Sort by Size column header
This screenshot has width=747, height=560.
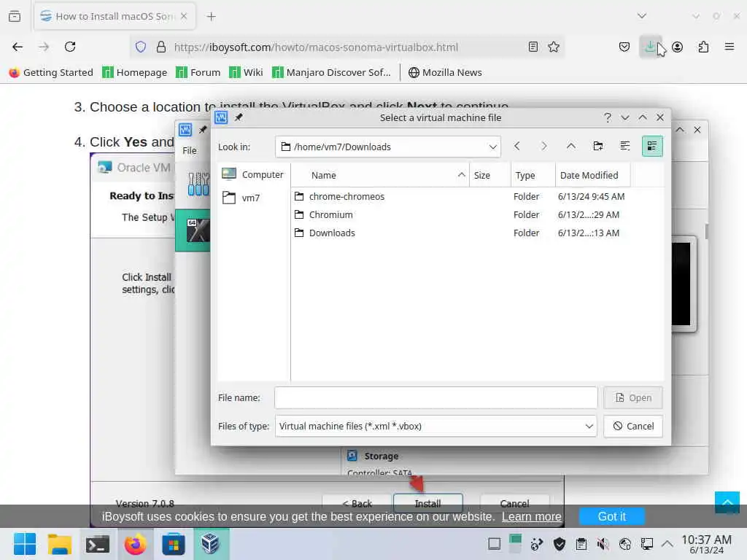pos(489,175)
